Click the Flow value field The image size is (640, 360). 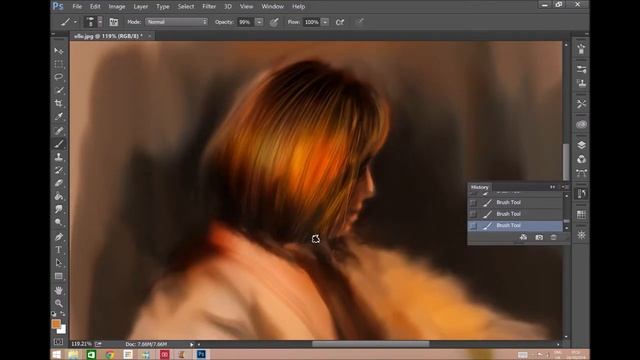coord(311,22)
